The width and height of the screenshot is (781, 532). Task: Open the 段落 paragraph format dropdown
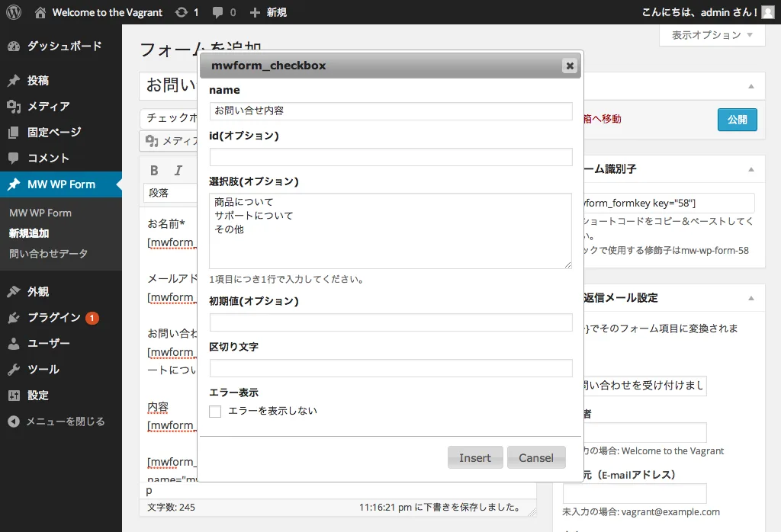pyautogui.click(x=170, y=193)
